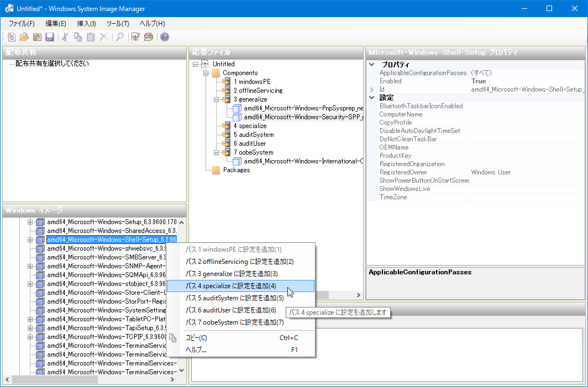Click the Cut scissors toolbar icon
The height and width of the screenshot is (387, 588).
coord(65,37)
